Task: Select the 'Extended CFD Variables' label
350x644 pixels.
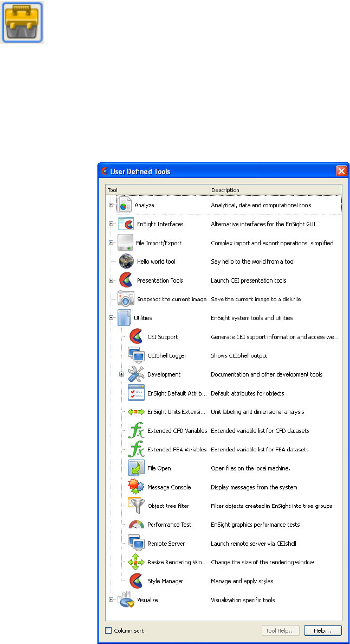Action: 177,431
